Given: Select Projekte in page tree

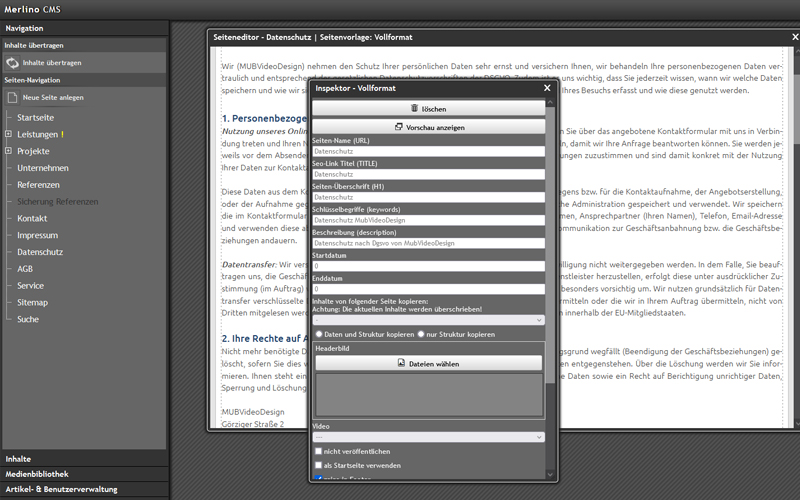Looking at the screenshot, I should point(33,151).
